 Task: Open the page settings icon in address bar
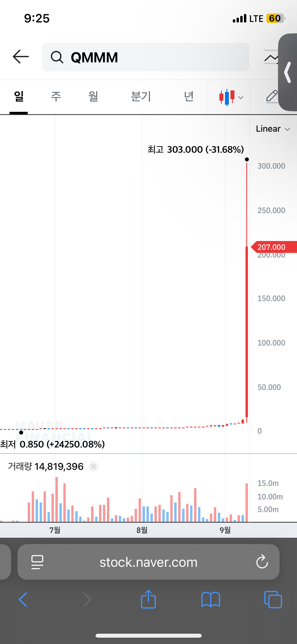tap(37, 562)
